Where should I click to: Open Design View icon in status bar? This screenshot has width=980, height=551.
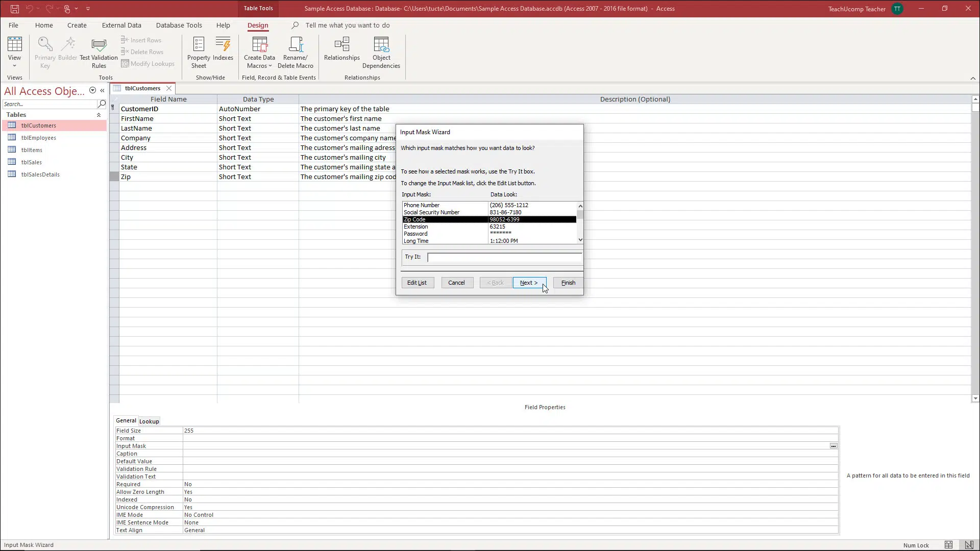(x=968, y=545)
